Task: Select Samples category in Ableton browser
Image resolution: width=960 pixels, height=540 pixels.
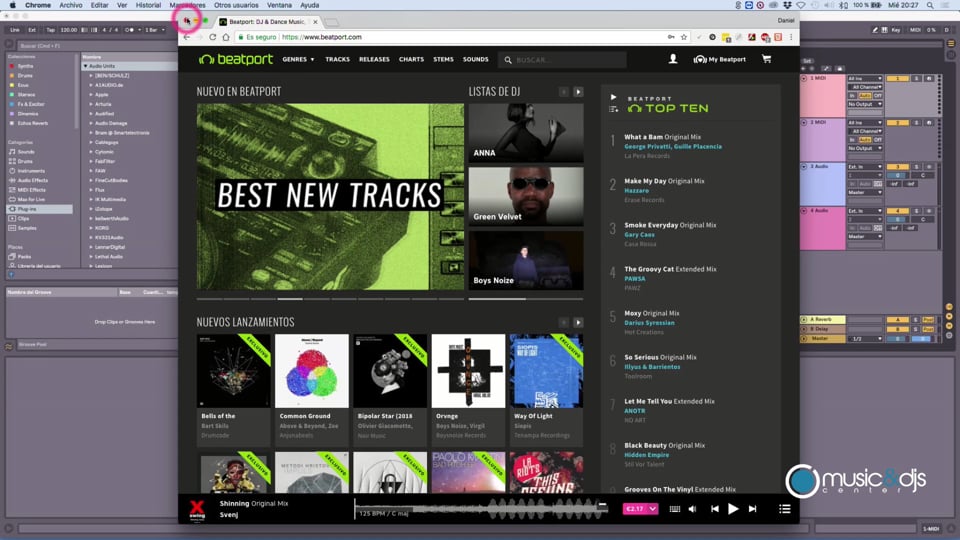Action: tap(27, 228)
